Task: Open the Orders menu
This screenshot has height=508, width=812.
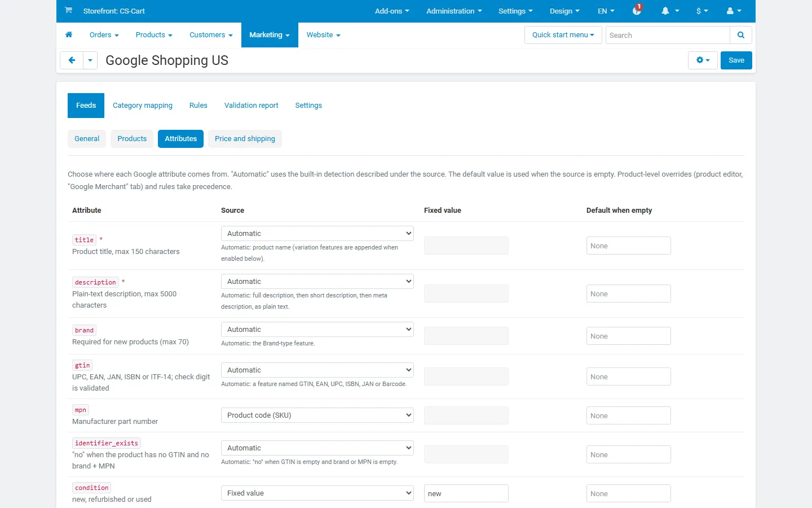Action: (104, 35)
